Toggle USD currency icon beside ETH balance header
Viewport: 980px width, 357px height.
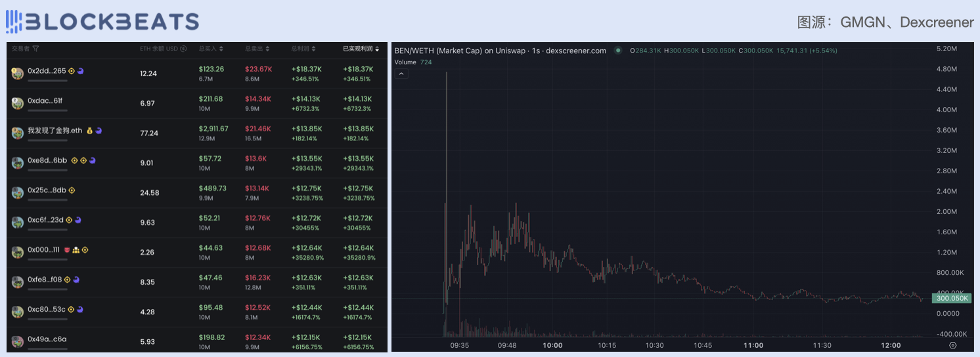(x=183, y=49)
